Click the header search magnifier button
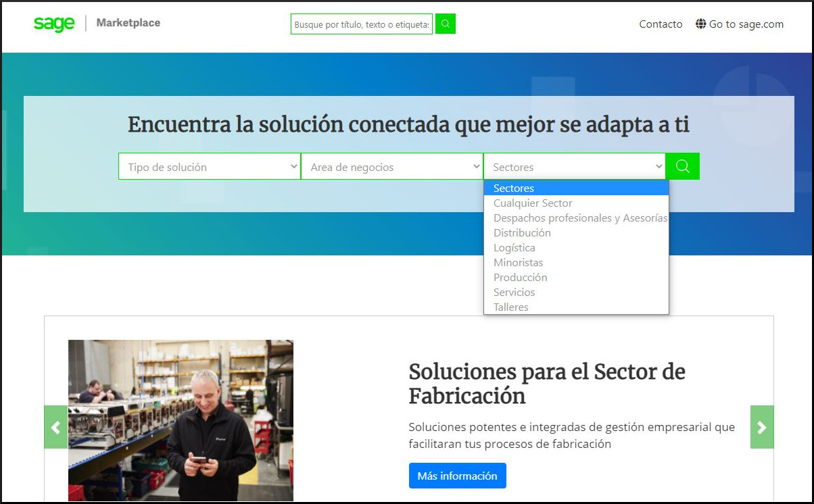This screenshot has width=814, height=504. coord(446,24)
